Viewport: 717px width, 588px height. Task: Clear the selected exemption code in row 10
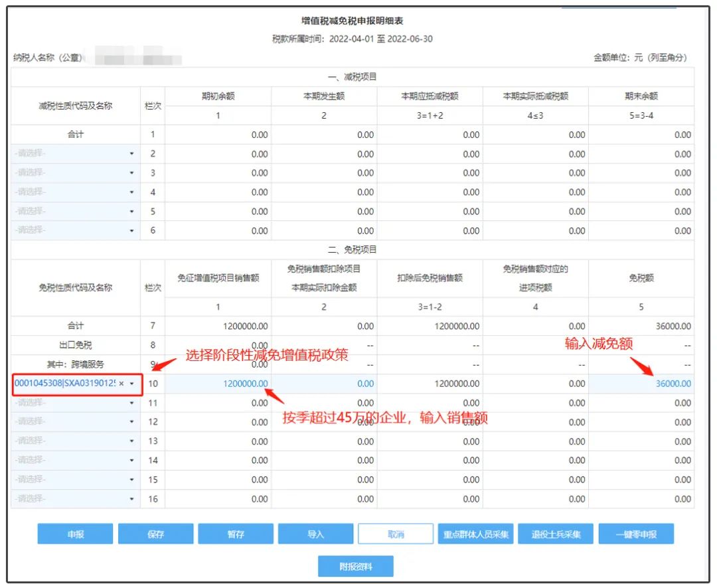[x=121, y=384]
